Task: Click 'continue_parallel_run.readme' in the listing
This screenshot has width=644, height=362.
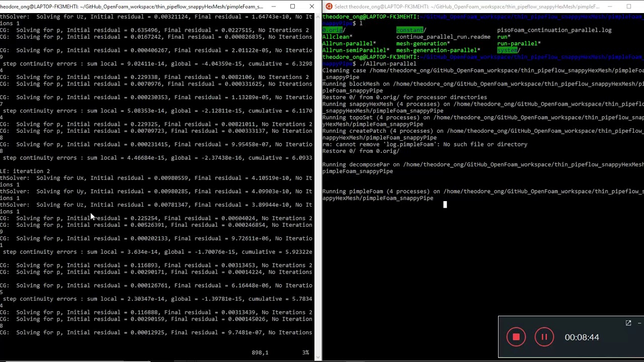Action: [x=443, y=37]
